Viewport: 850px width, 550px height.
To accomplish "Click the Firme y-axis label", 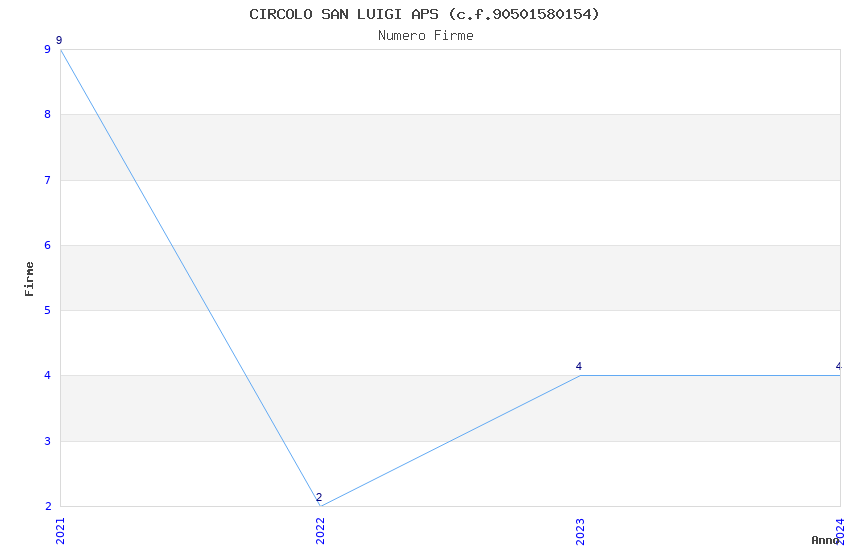I will coord(29,279).
